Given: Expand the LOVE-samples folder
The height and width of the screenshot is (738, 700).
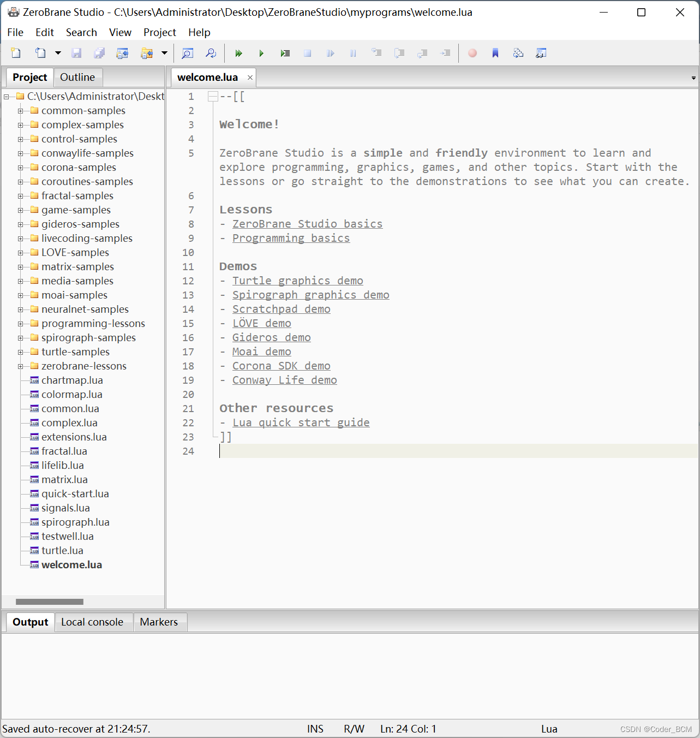Looking at the screenshot, I should (x=21, y=253).
